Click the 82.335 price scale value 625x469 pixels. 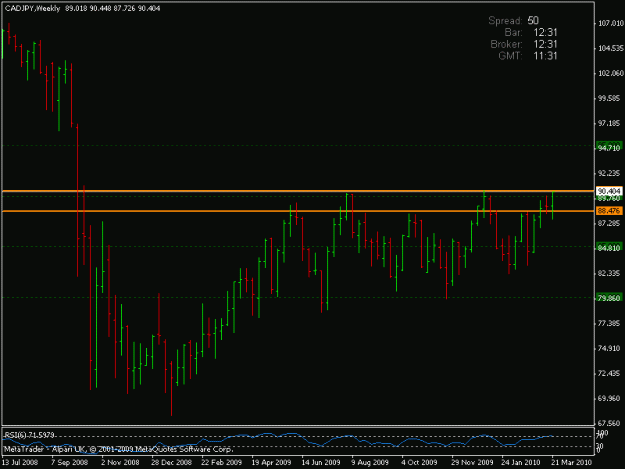click(609, 273)
